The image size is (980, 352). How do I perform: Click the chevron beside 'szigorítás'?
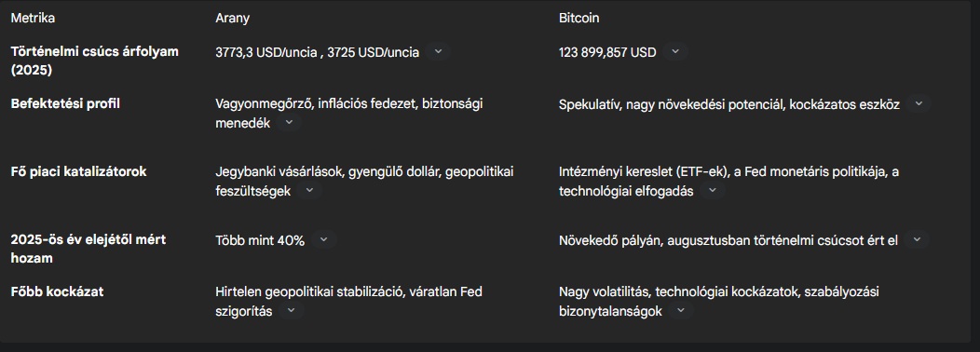point(292,310)
